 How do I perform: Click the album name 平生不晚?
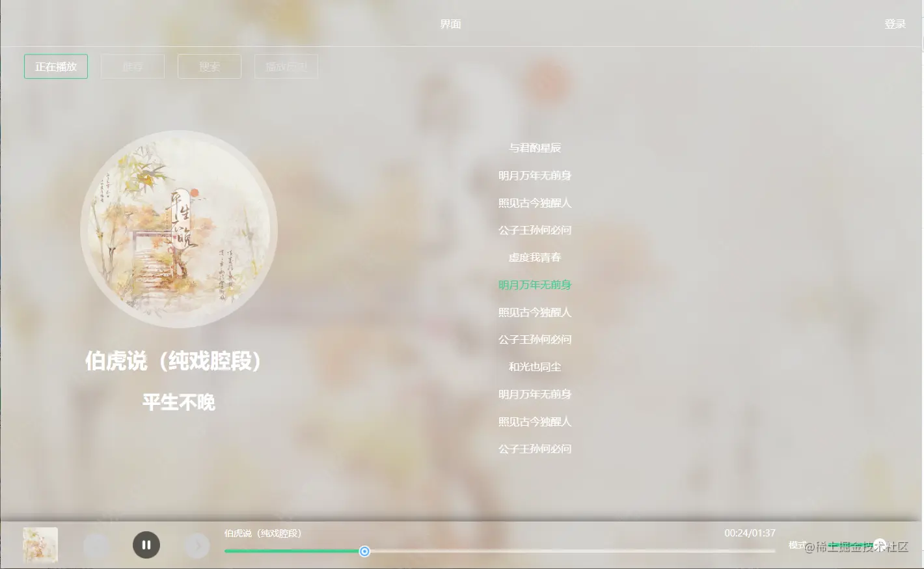point(178,402)
